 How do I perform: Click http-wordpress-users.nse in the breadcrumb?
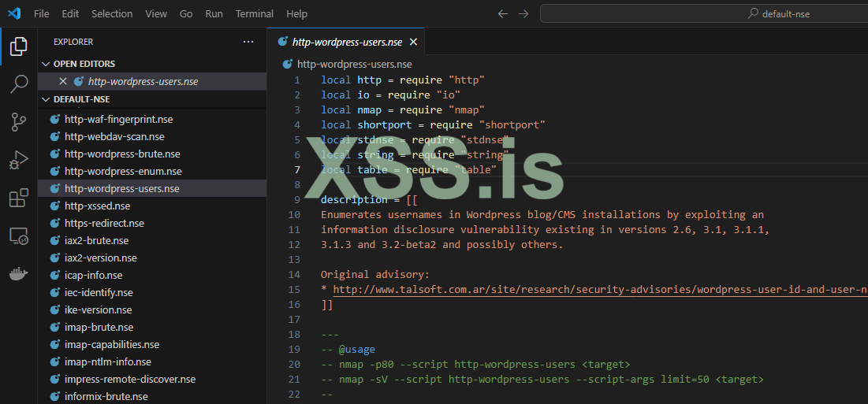pos(354,64)
